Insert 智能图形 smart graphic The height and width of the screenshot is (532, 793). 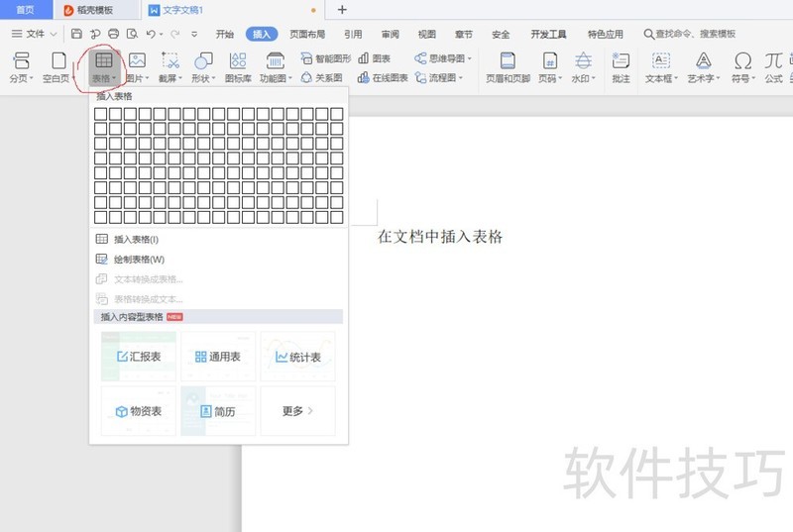(x=326, y=58)
